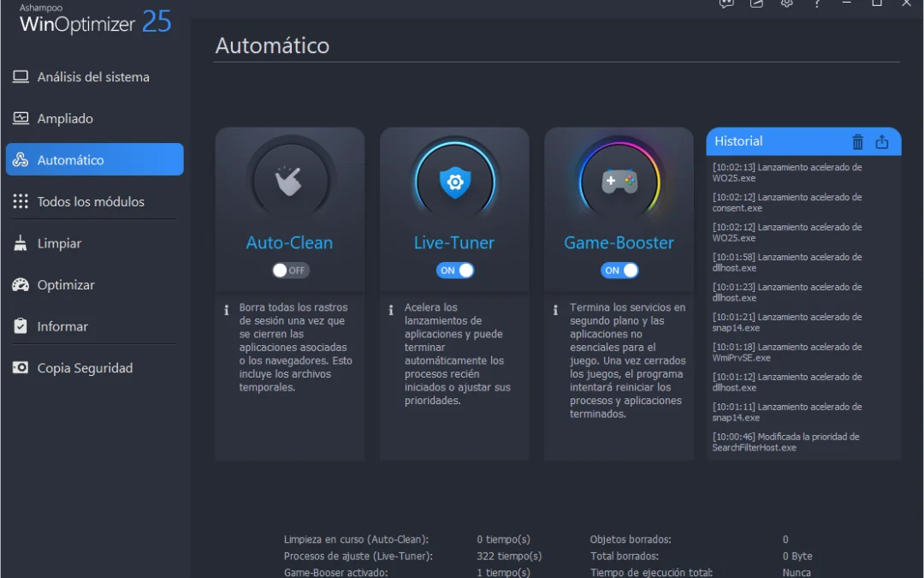Image resolution: width=924 pixels, height=578 pixels.
Task: Click the info icon under Live-Tuner
Action: click(x=391, y=309)
